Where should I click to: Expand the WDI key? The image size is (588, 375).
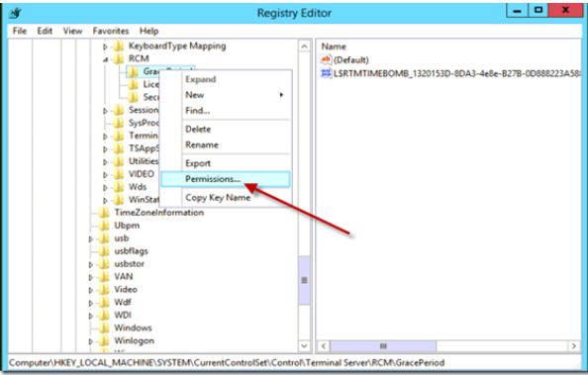[91, 316]
